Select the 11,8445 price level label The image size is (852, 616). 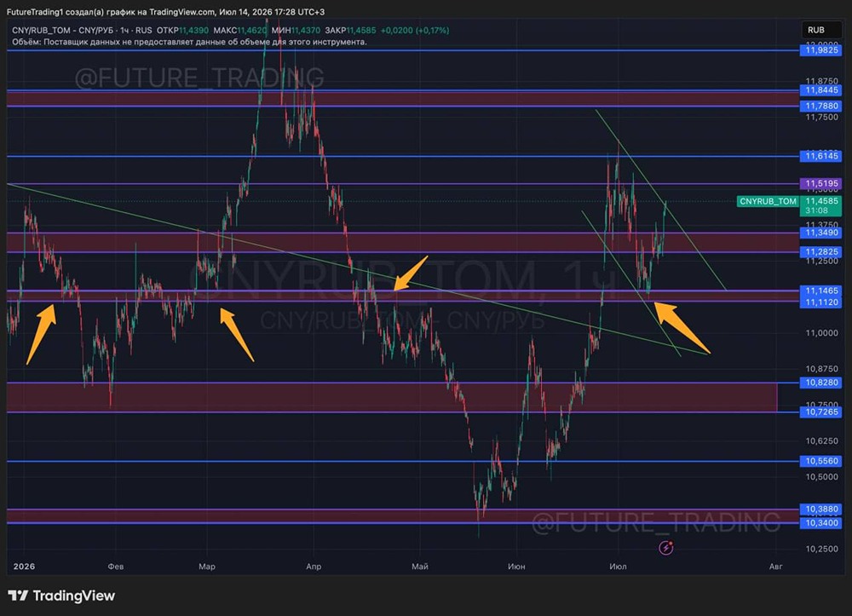coord(821,90)
